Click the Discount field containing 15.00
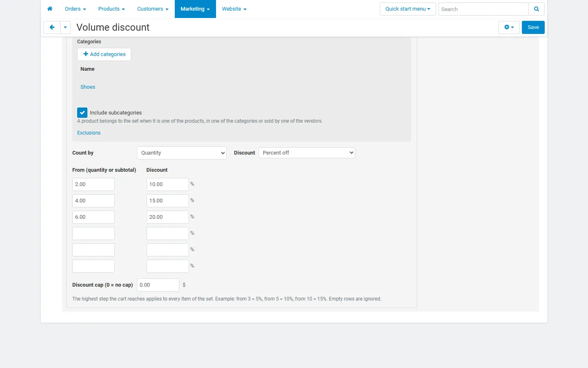The width and height of the screenshot is (588, 368). pyautogui.click(x=168, y=201)
